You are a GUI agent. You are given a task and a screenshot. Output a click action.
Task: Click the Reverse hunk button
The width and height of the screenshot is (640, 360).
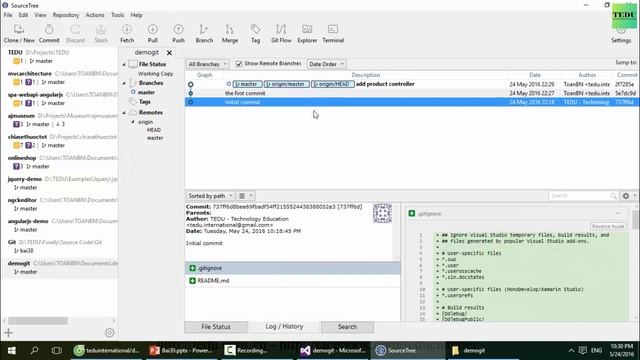point(608,226)
